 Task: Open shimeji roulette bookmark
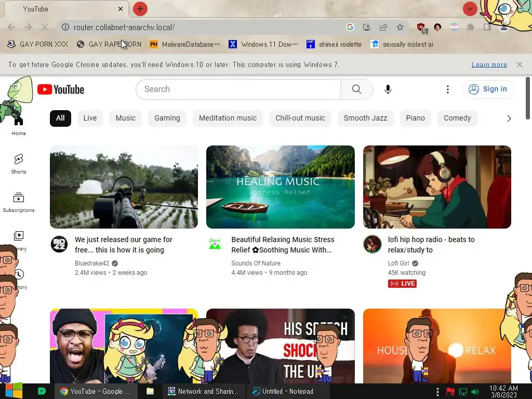tap(334, 44)
